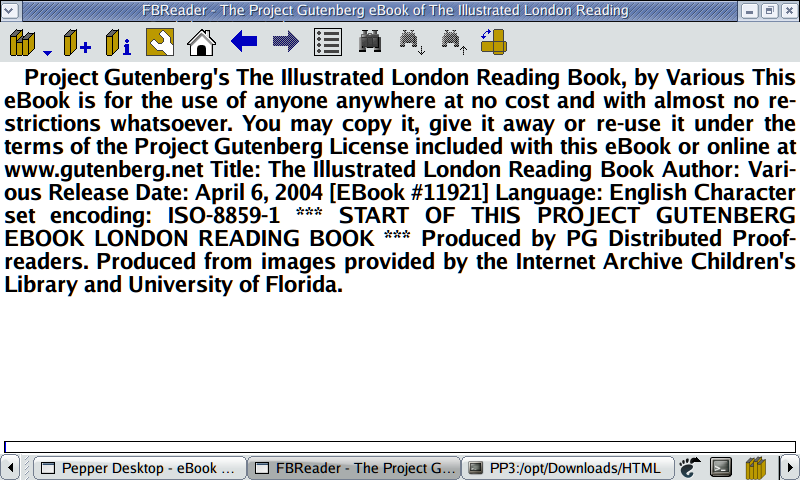The image size is (800, 480).
Task: Click the words "University of Florida."
Action: 235,284
